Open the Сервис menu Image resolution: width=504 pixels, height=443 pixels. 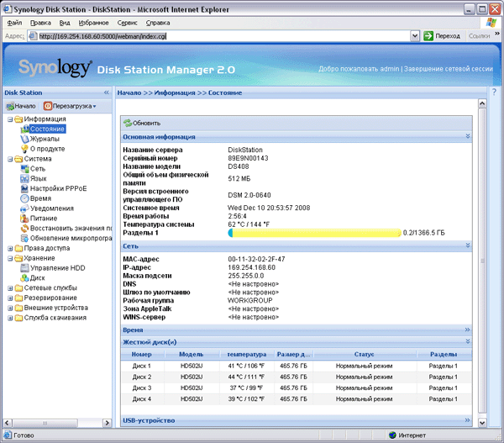coord(128,23)
